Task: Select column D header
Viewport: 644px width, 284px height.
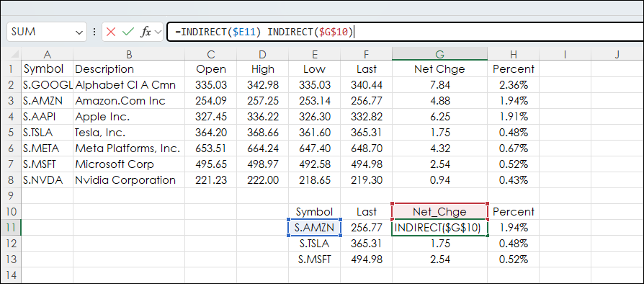Action: click(x=262, y=54)
